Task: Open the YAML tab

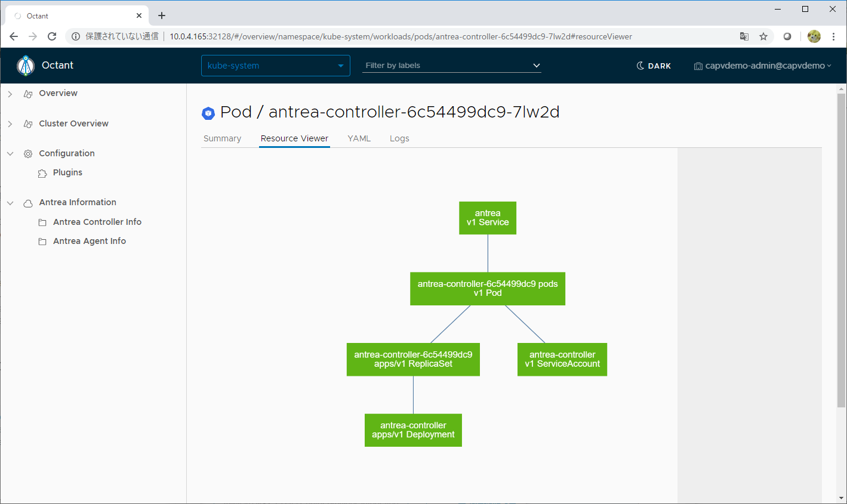Action: pos(359,138)
